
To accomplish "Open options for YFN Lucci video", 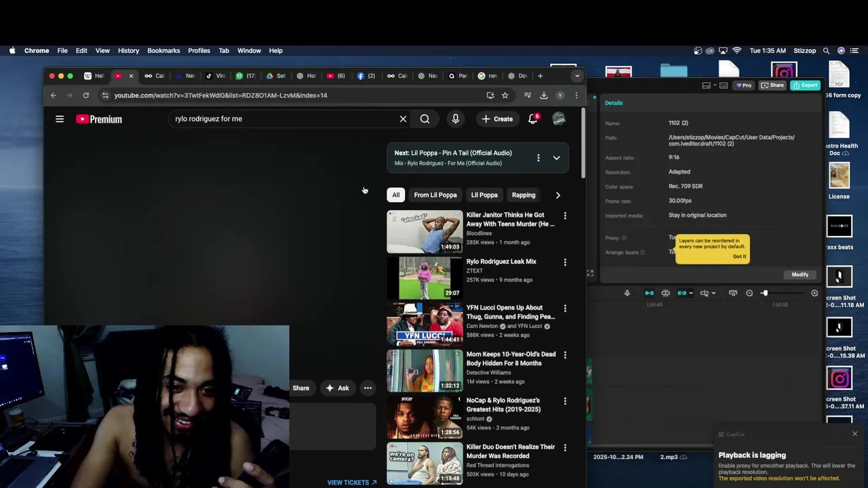I will tap(565, 308).
